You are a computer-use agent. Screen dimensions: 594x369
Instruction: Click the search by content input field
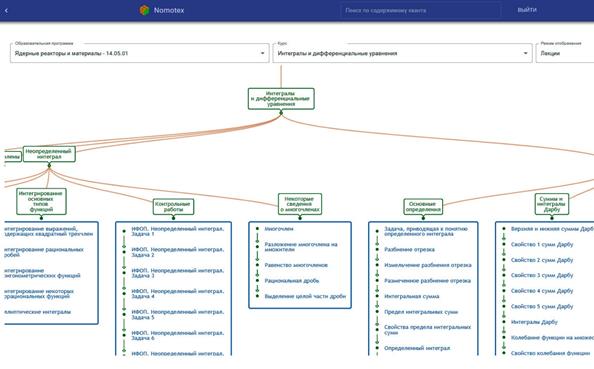tap(420, 11)
